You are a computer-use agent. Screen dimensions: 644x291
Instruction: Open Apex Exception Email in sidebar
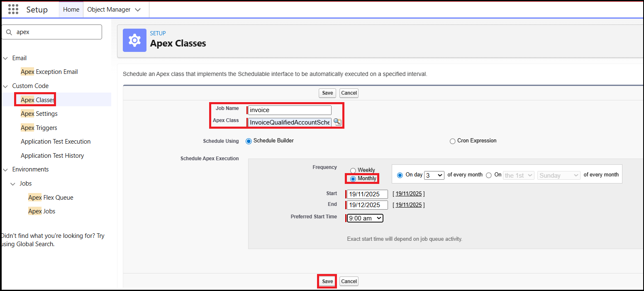point(49,72)
